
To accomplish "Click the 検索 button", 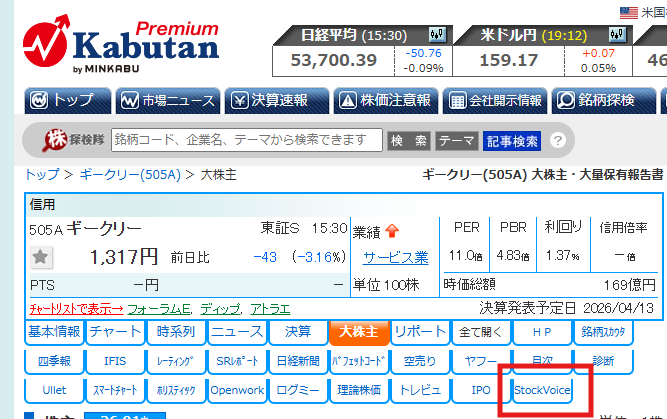I will pos(409,141).
